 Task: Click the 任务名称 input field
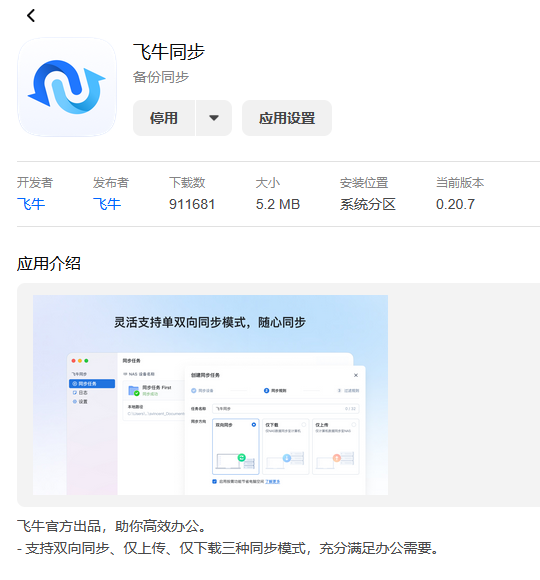pyautogui.click(x=285, y=408)
